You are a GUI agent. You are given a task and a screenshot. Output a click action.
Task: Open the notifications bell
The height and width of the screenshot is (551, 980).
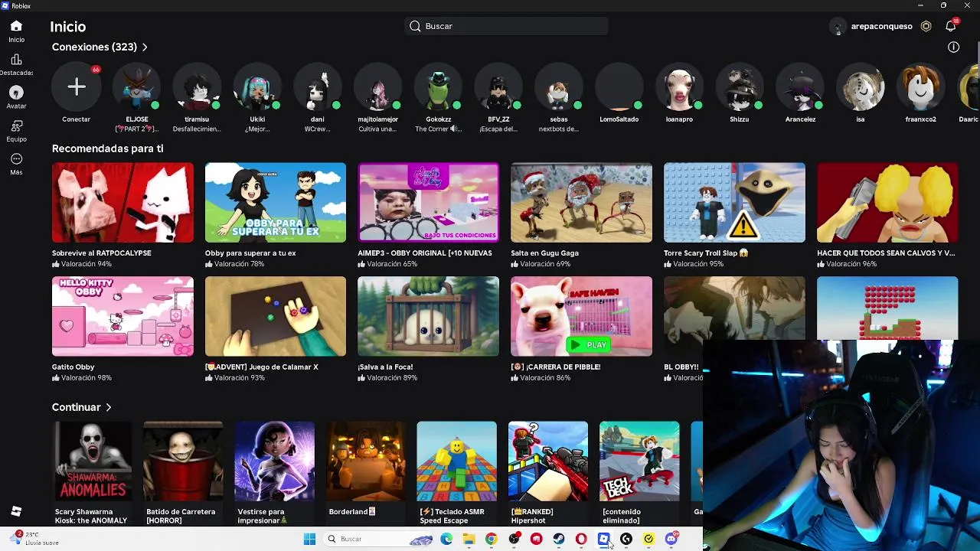point(951,26)
